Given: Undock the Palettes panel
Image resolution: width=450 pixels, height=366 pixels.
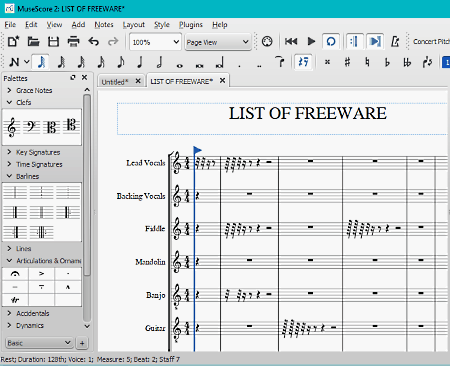Looking at the screenshot, I should (x=73, y=77).
